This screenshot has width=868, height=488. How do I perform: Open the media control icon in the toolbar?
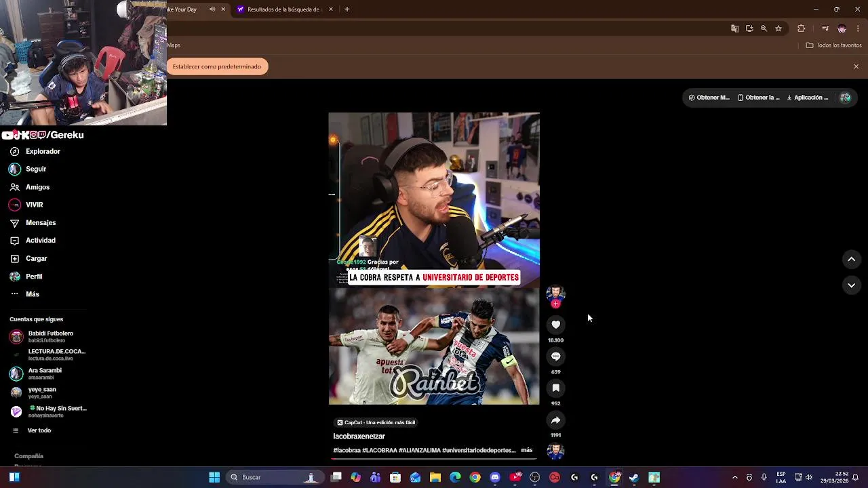tap(825, 28)
